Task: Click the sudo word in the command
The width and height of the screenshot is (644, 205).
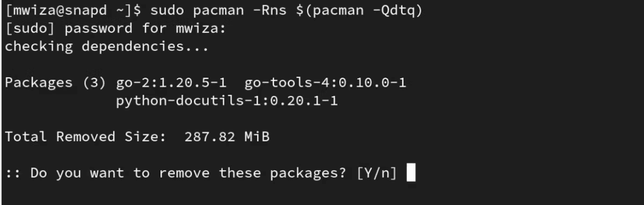Action: coord(167,11)
